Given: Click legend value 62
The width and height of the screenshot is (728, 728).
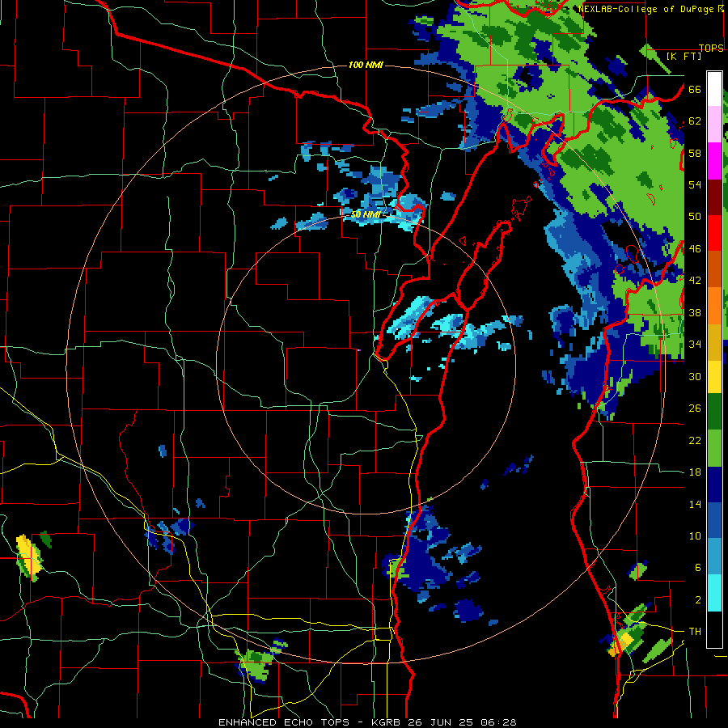Looking at the screenshot, I should click(695, 121).
